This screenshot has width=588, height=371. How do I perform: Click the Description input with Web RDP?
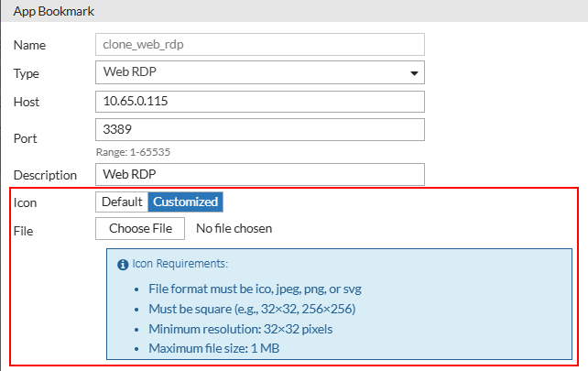[x=259, y=174]
